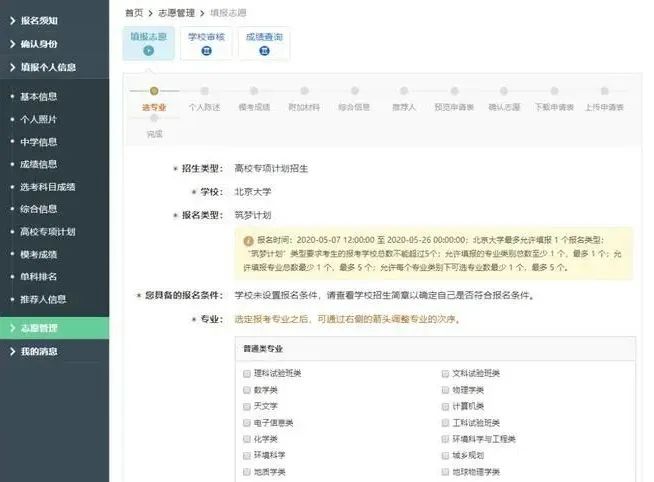Click the 模考成绩 step marker in progress bar
654x482 pixels.
254,91
